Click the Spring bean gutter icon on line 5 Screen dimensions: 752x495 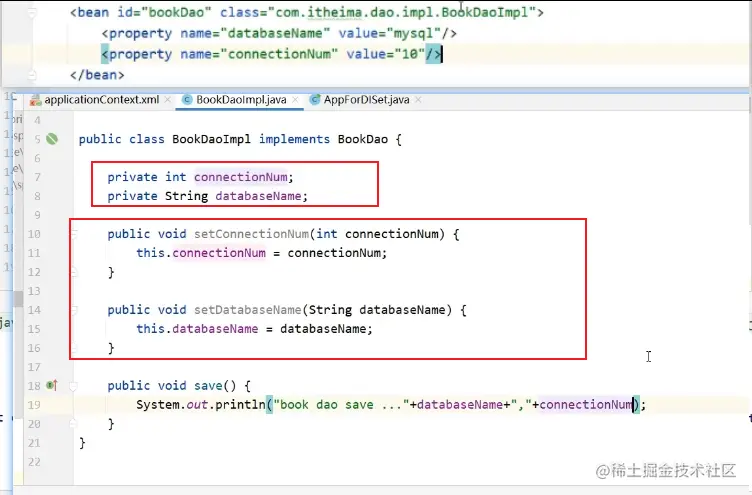[x=52, y=139]
